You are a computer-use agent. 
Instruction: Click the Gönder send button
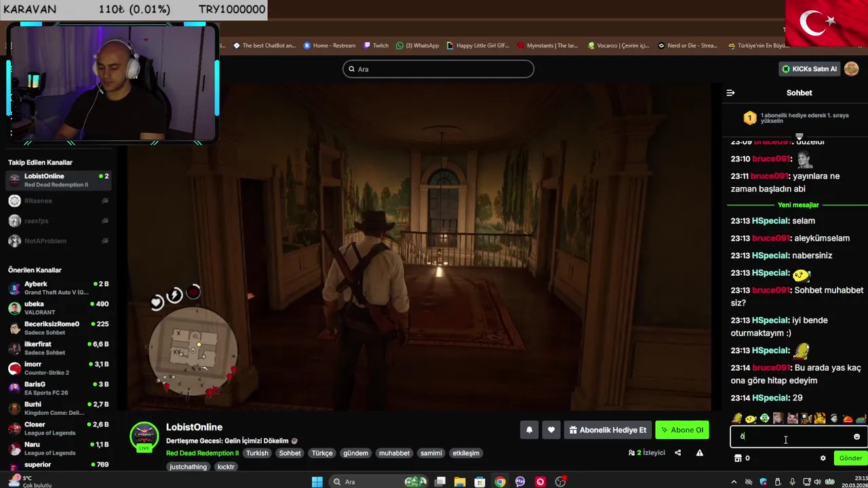tap(850, 458)
